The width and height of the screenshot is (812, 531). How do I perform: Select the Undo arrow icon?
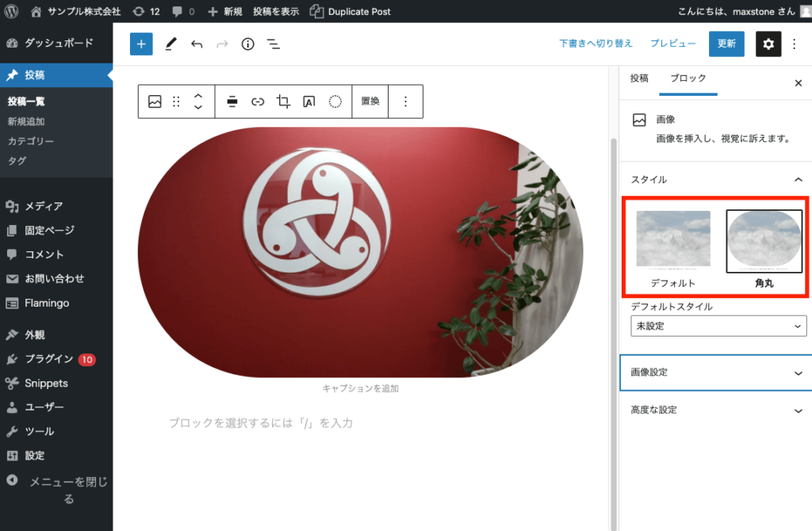197,44
